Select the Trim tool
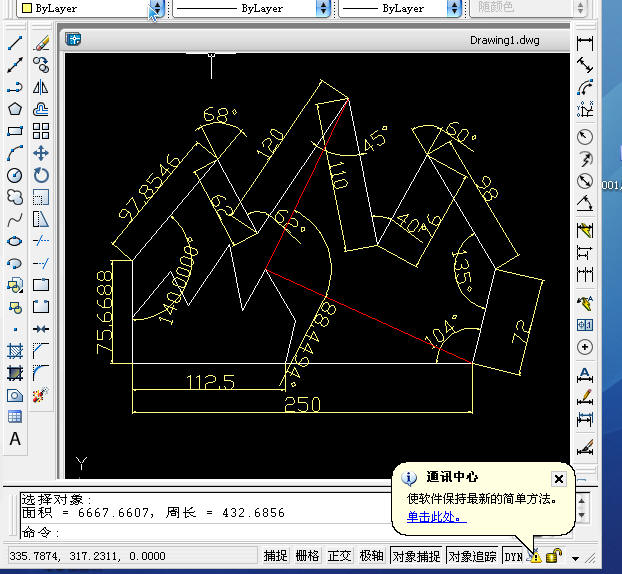The image size is (622, 574). coord(41,241)
